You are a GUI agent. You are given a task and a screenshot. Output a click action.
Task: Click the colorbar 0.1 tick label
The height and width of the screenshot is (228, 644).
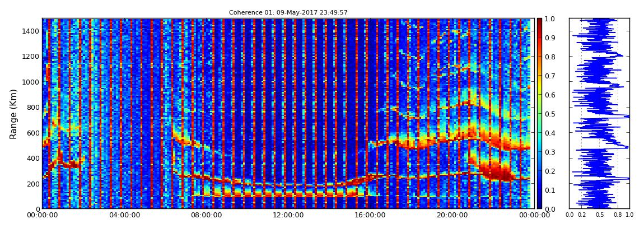coord(549,190)
